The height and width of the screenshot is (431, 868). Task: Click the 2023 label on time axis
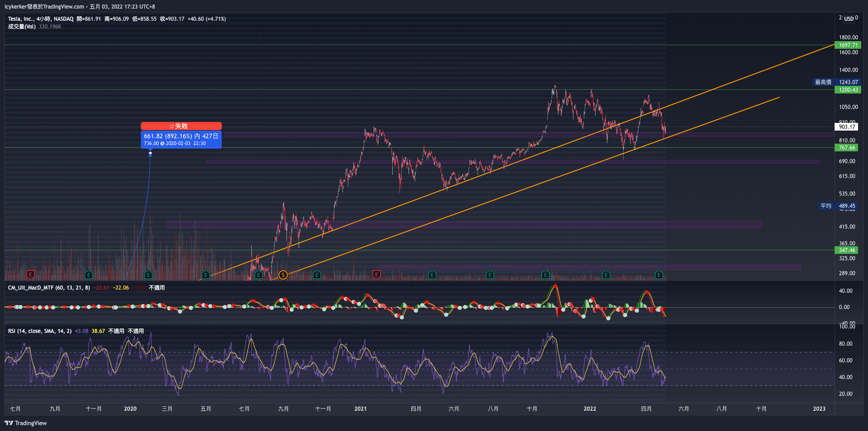pos(819,409)
